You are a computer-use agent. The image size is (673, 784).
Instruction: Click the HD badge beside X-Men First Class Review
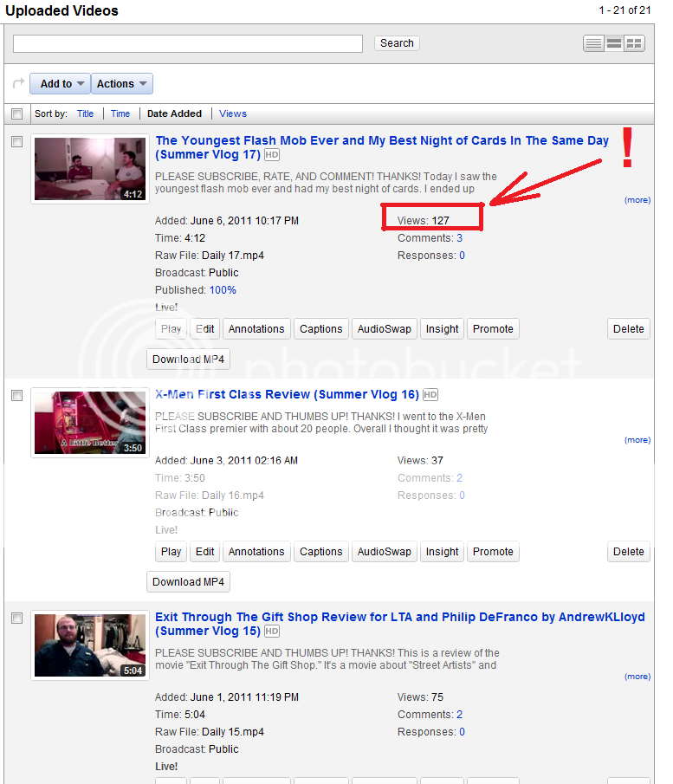430,395
